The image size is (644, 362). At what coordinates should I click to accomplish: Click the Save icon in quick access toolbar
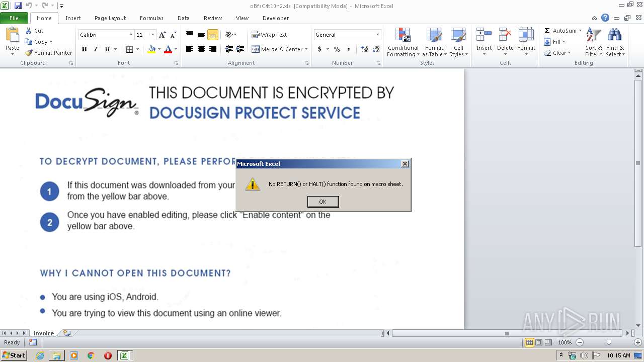[x=18, y=6]
